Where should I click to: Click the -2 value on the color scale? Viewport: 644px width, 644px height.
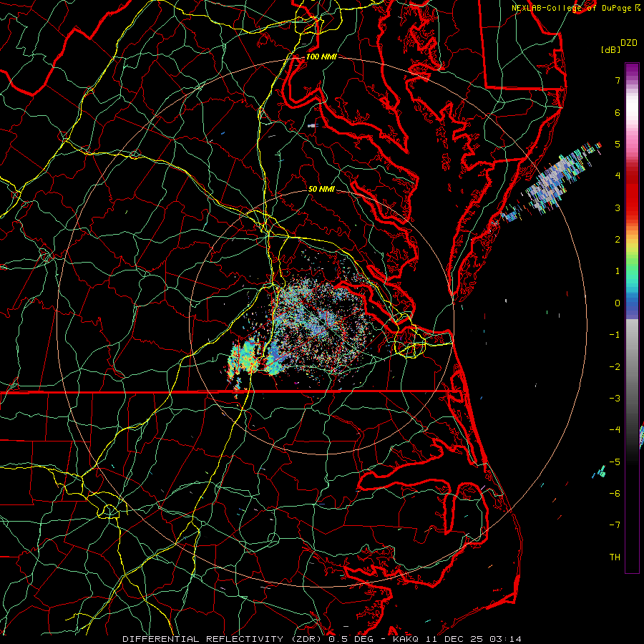click(x=615, y=367)
